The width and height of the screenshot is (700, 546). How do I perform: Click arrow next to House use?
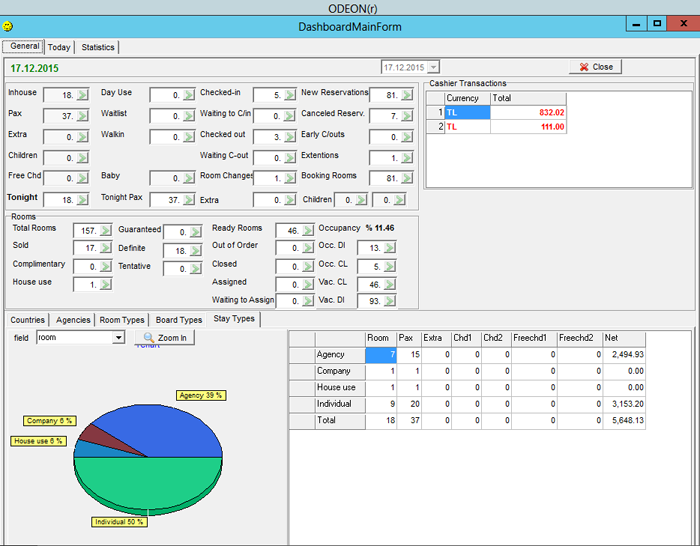[105, 284]
